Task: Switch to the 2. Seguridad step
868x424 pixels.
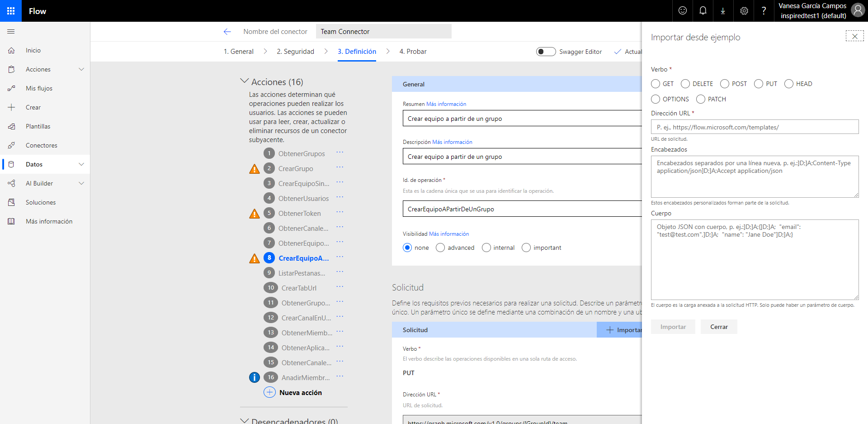Action: pos(295,52)
